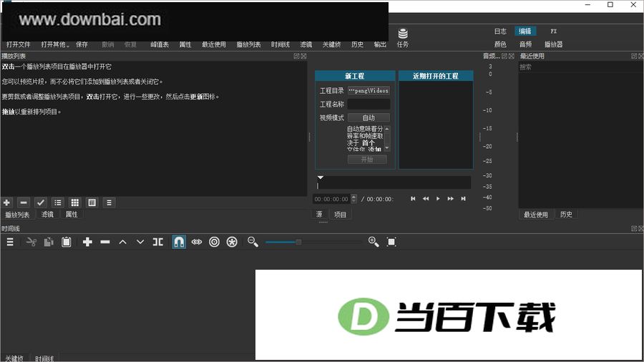The height and width of the screenshot is (362, 644).
Task: Click the play button
Action: coord(438,199)
